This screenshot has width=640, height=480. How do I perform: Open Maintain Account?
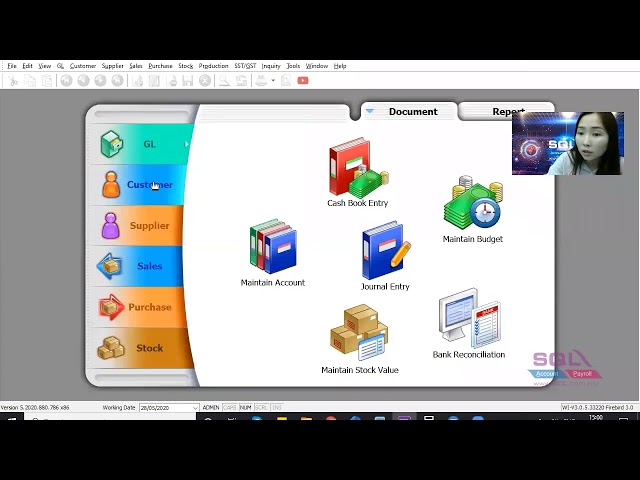point(273,253)
